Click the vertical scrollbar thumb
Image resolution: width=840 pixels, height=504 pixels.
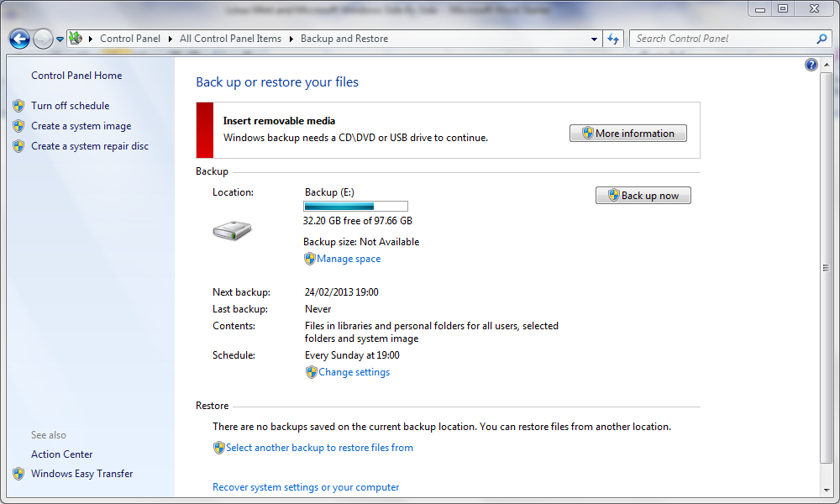(826, 268)
